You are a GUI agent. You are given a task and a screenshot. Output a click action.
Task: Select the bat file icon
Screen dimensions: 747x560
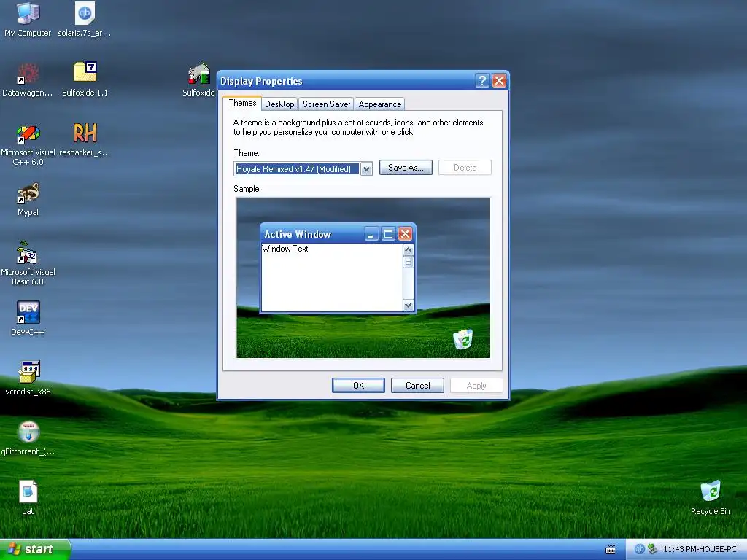click(28, 497)
